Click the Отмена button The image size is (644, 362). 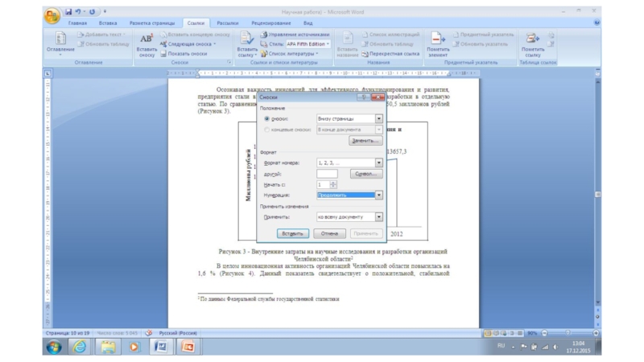point(329,233)
